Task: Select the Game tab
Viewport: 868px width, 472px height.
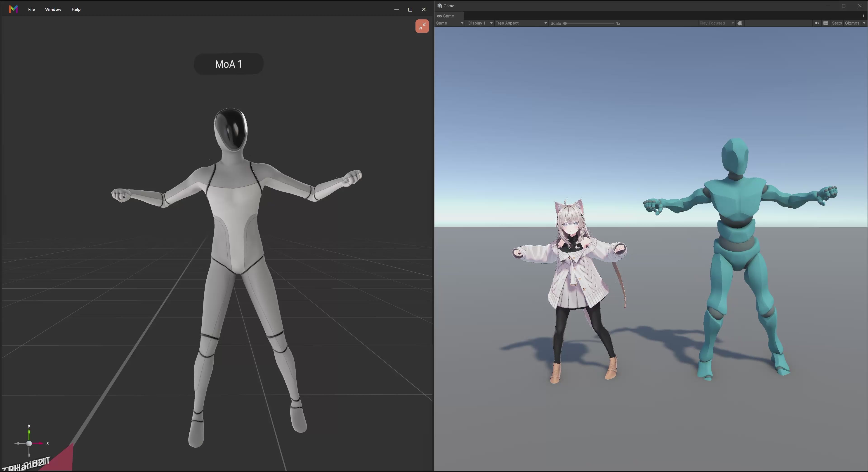Action: [446, 16]
